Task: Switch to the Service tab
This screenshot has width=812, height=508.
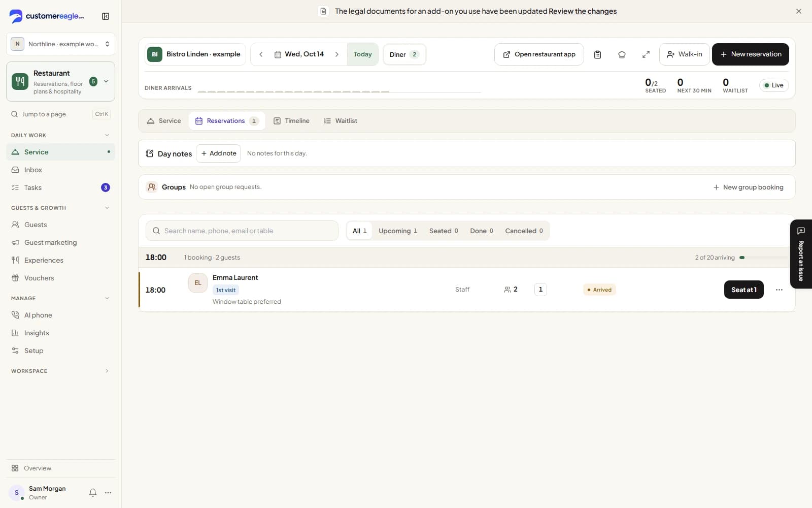Action: [x=164, y=121]
